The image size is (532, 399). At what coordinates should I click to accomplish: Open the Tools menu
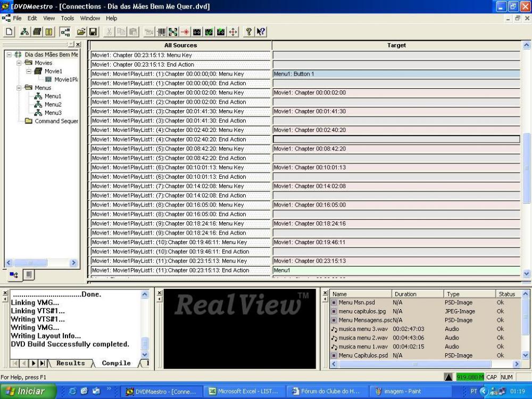tap(68, 18)
